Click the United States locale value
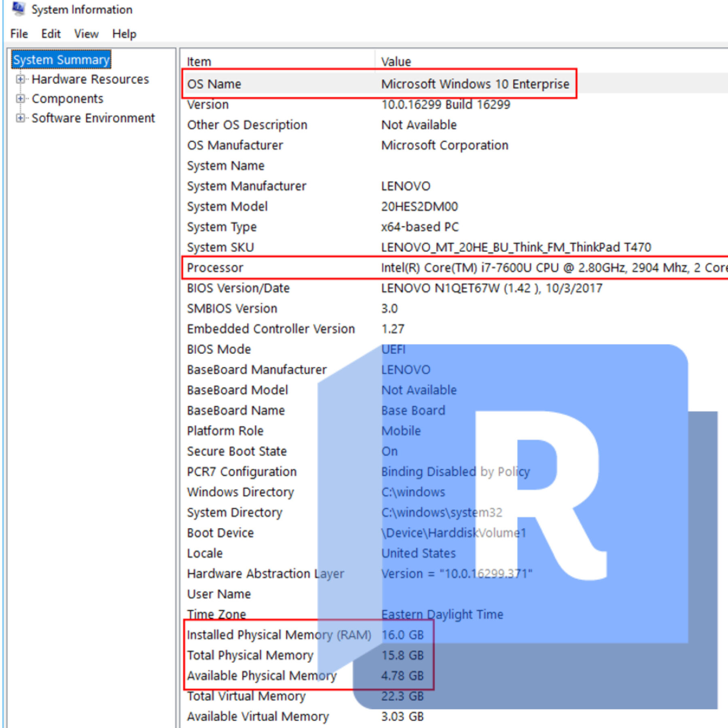 point(419,553)
